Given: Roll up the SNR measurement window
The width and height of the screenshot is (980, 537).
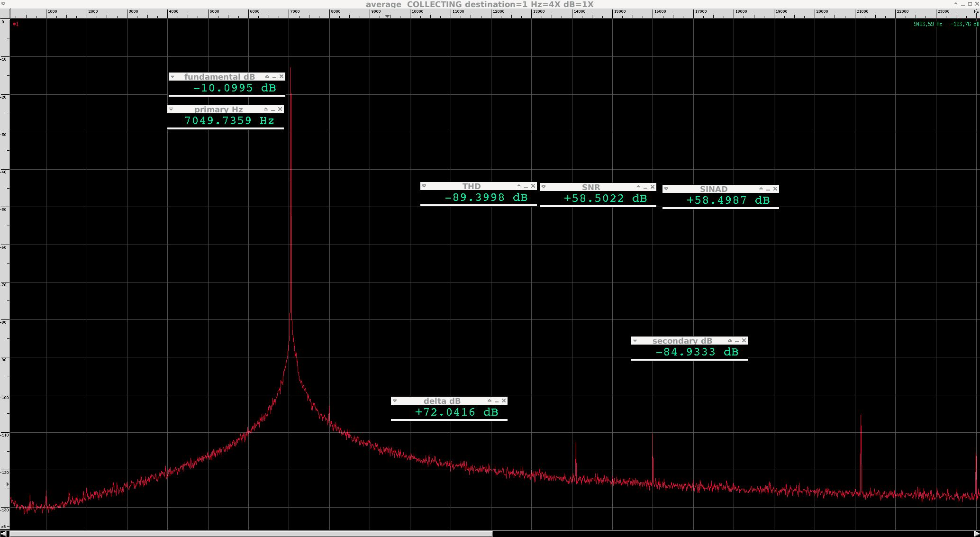Looking at the screenshot, I should pyautogui.click(x=638, y=187).
